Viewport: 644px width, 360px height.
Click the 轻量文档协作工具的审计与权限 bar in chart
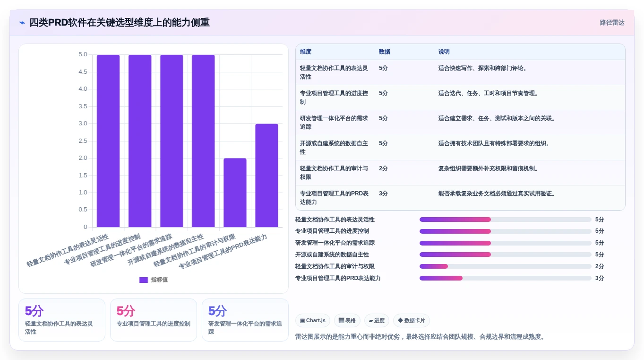235,193
